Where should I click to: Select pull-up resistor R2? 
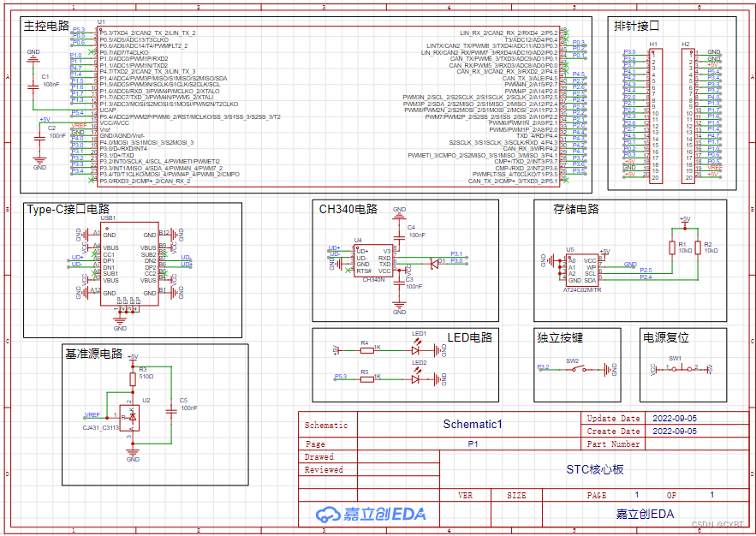pos(698,247)
